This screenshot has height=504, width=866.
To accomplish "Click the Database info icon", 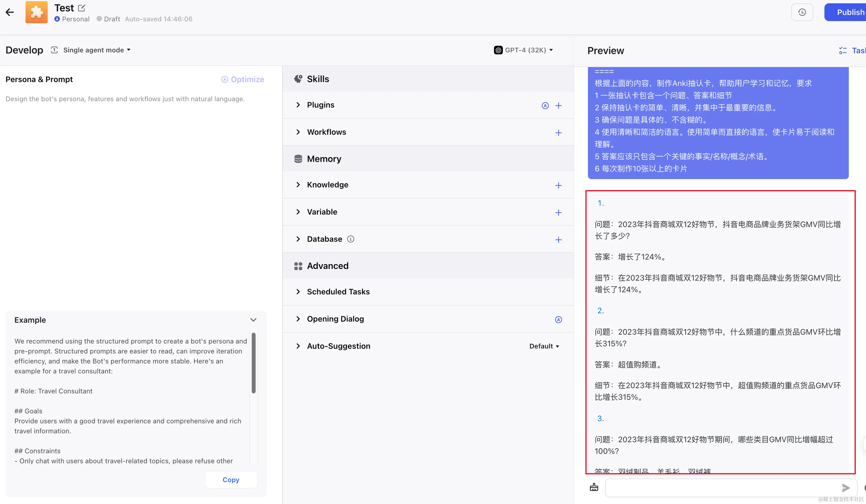I will 351,239.
